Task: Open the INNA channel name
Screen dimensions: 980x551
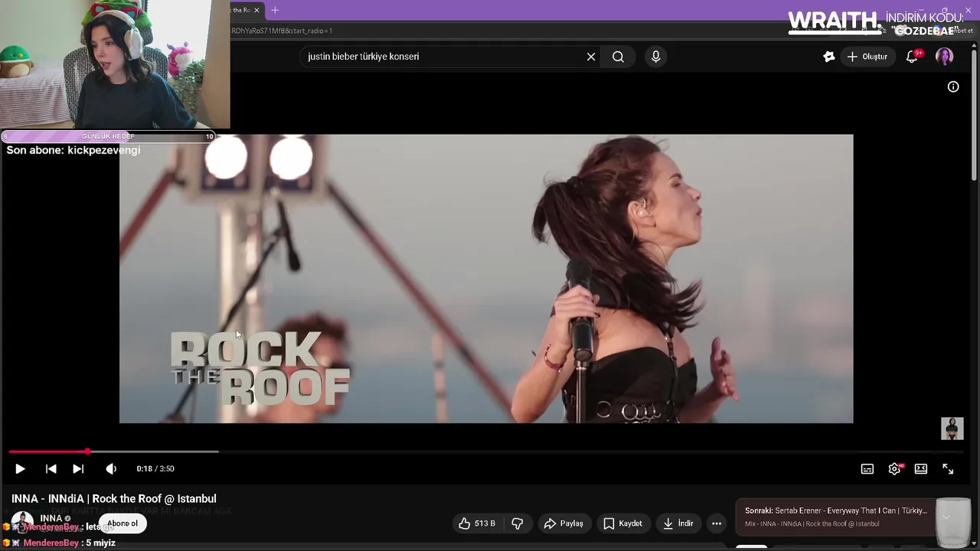Action: (x=51, y=518)
